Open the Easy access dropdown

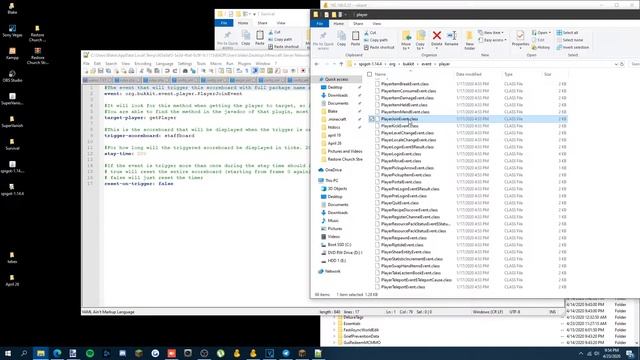click(492, 40)
